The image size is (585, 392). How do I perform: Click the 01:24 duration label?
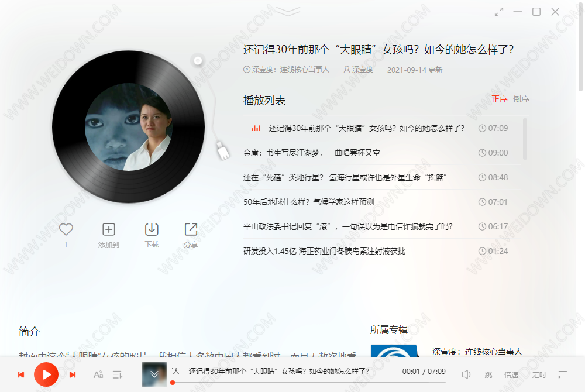493,251
